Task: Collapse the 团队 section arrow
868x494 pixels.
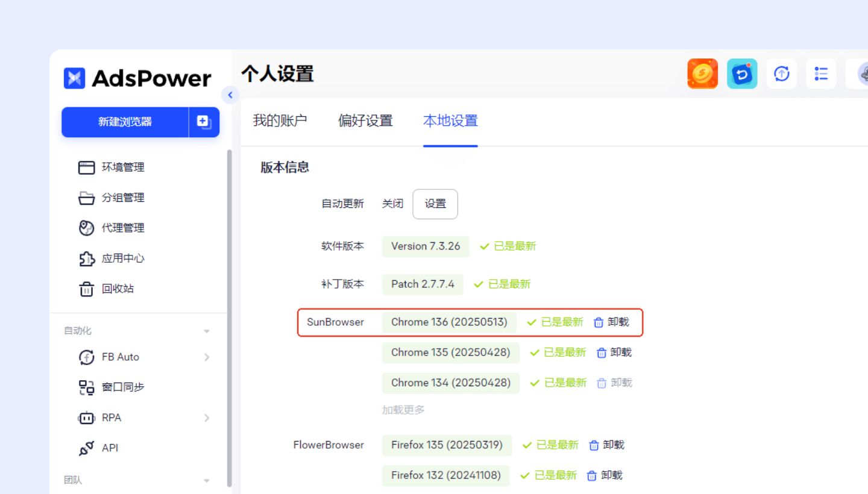Action: pyautogui.click(x=207, y=481)
